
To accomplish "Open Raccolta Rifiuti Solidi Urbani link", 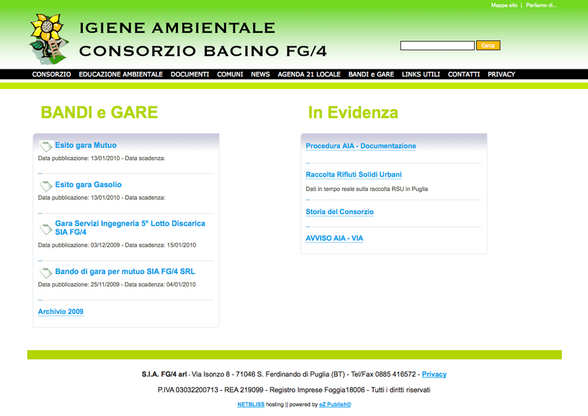I will 354,174.
